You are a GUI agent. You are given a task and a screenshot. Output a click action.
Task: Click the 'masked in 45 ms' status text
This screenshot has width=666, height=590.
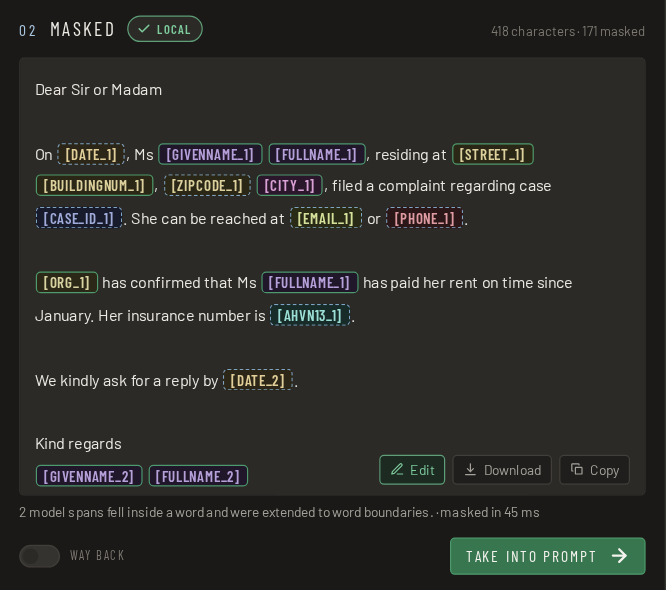pyautogui.click(x=490, y=513)
